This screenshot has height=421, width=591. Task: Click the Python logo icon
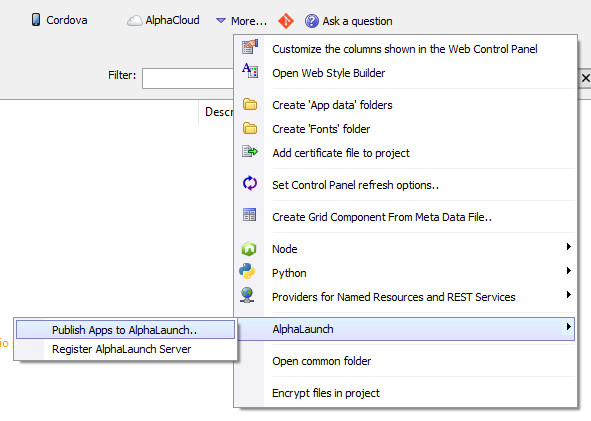click(247, 271)
